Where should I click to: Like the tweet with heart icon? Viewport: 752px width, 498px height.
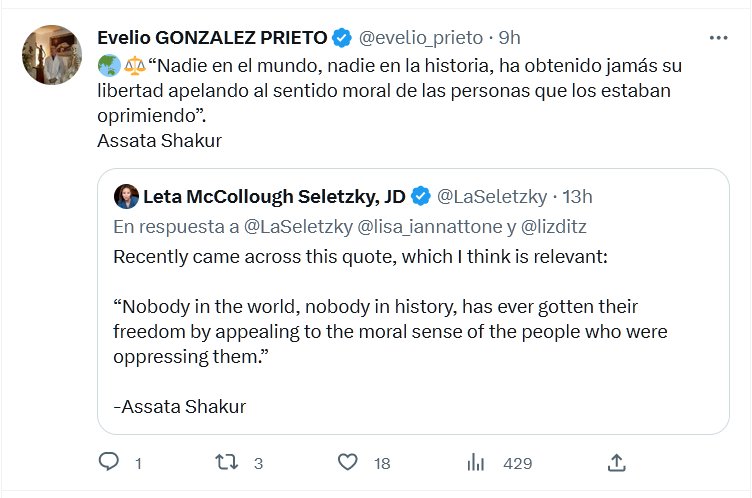coord(348,462)
